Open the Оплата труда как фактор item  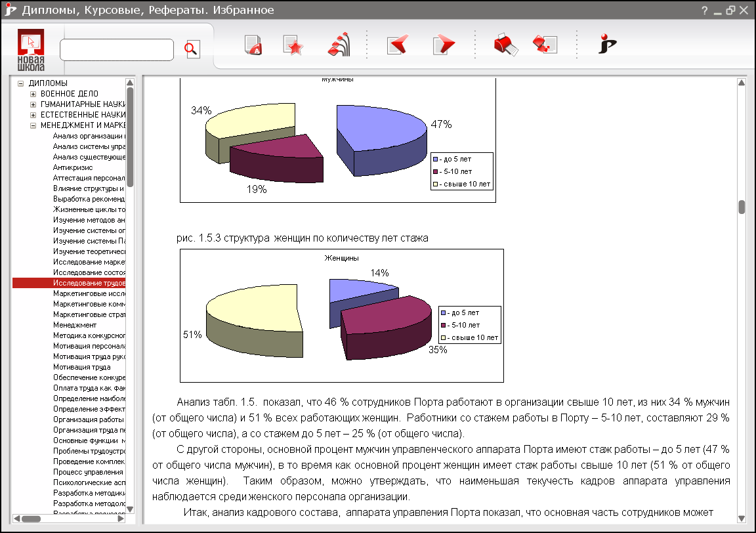(89, 388)
